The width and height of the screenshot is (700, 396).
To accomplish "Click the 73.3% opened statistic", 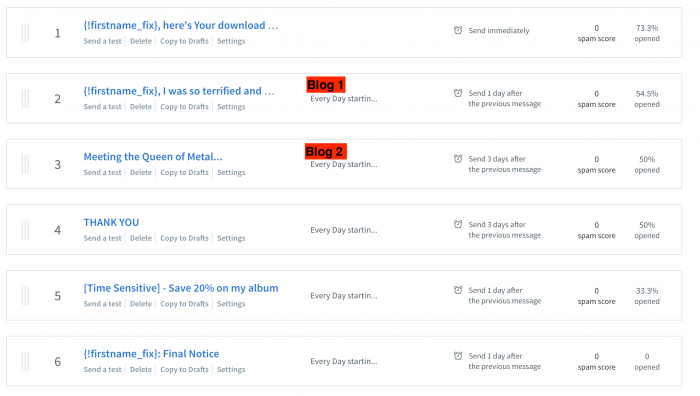I will (x=647, y=33).
